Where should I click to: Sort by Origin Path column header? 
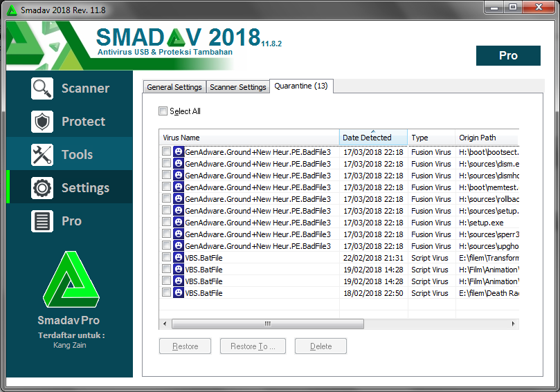coord(487,138)
